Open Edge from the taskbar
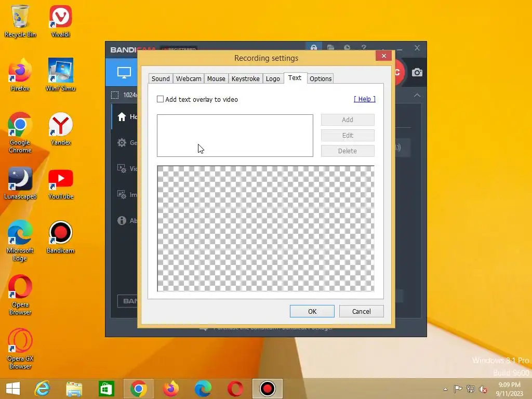Image resolution: width=532 pixels, height=399 pixels. pyautogui.click(x=203, y=389)
